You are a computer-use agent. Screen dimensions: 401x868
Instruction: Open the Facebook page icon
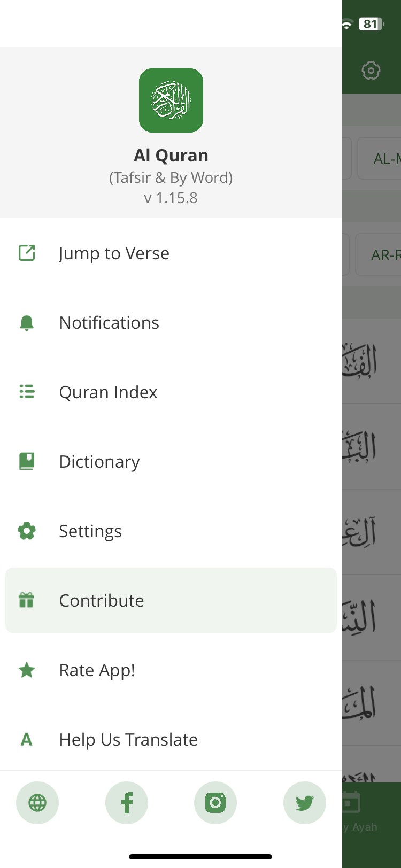(x=127, y=803)
